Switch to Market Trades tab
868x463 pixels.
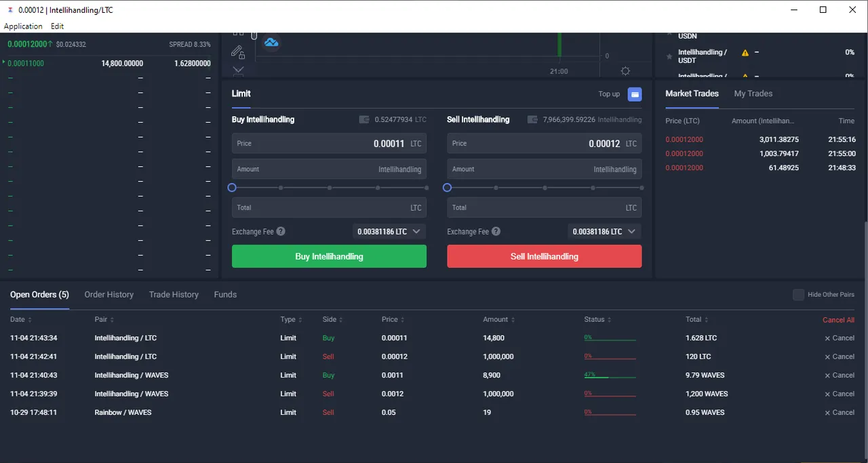[692, 94]
